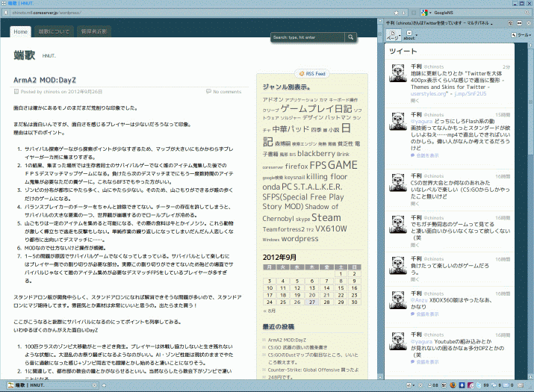This screenshot has height=392, width=534.
Task: Open recent post Counter-Strike: Global Offensive
Action: coord(314,370)
